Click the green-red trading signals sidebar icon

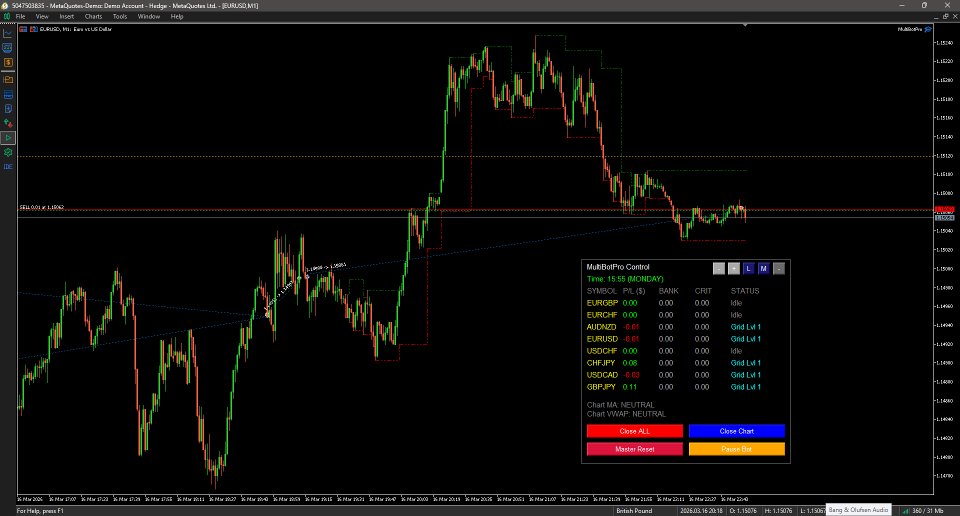click(x=8, y=123)
